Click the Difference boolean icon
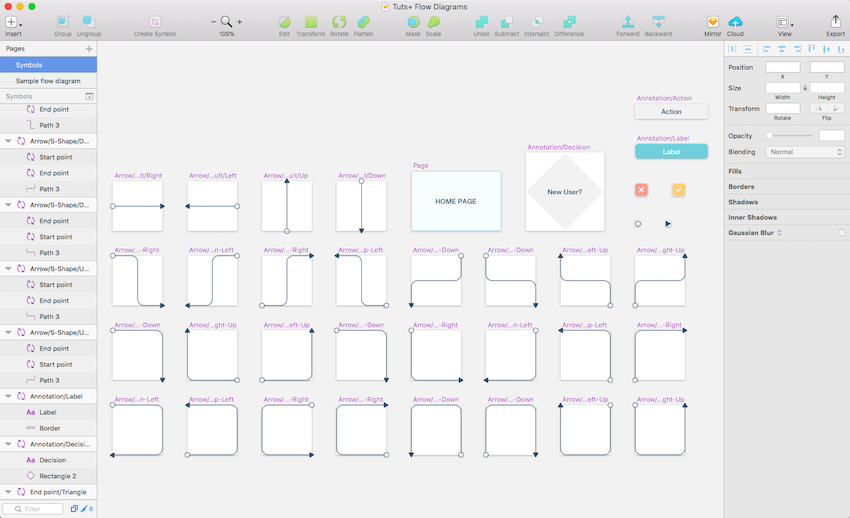Viewport: 850px width, 518px height. click(x=569, y=22)
